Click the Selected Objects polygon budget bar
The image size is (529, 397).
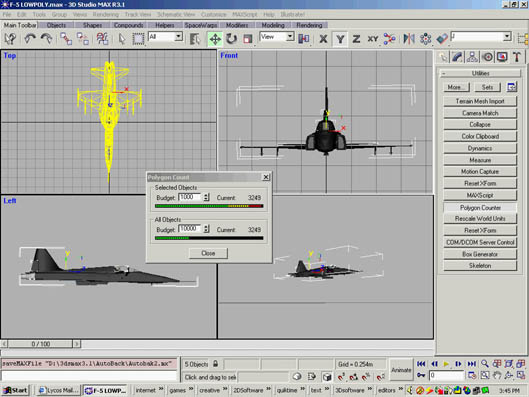point(209,206)
